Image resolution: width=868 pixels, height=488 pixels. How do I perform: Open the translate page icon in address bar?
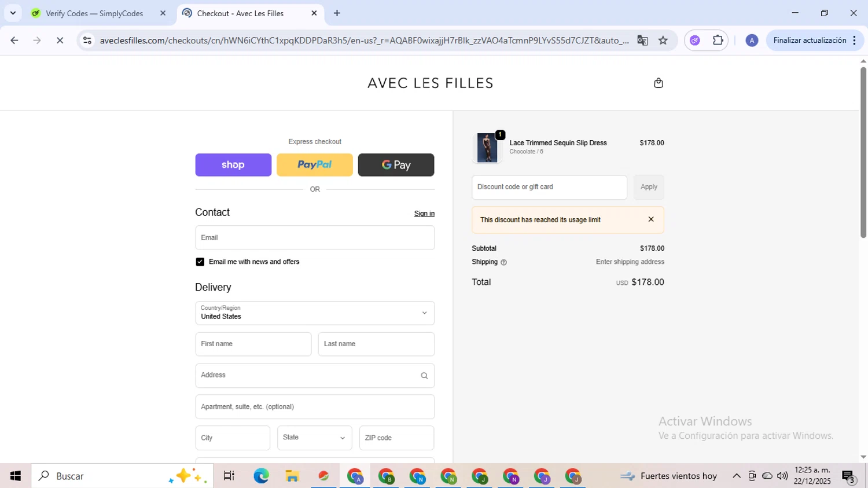pyautogui.click(x=642, y=41)
